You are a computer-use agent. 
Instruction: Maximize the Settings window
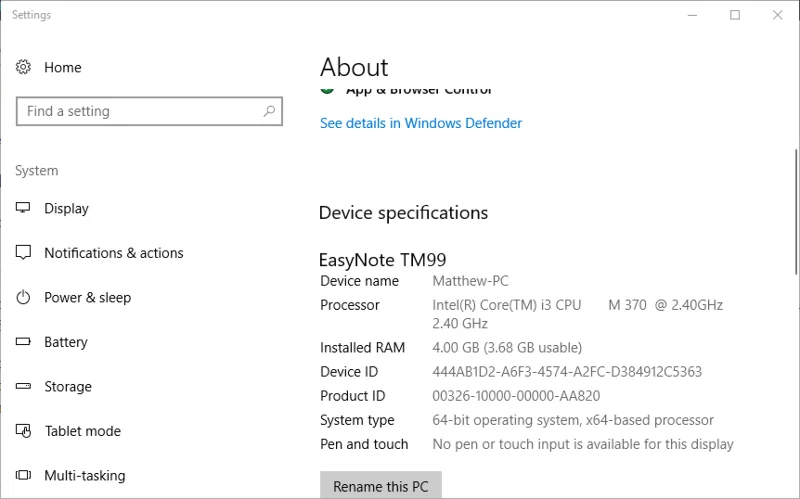click(x=735, y=15)
